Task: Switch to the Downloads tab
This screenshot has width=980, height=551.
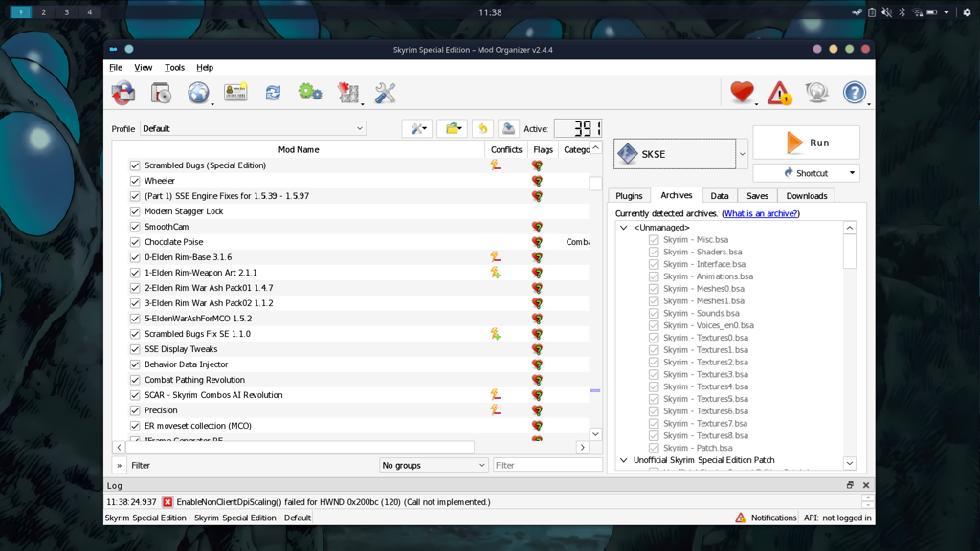Action: 806,196
